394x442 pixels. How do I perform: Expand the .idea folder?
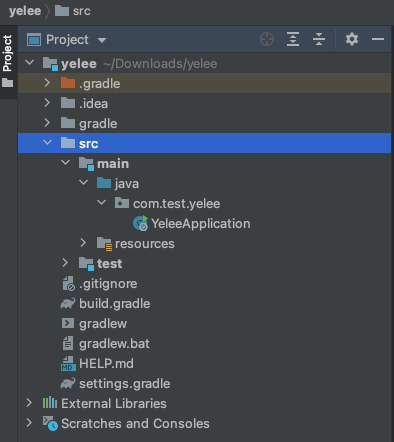47,103
